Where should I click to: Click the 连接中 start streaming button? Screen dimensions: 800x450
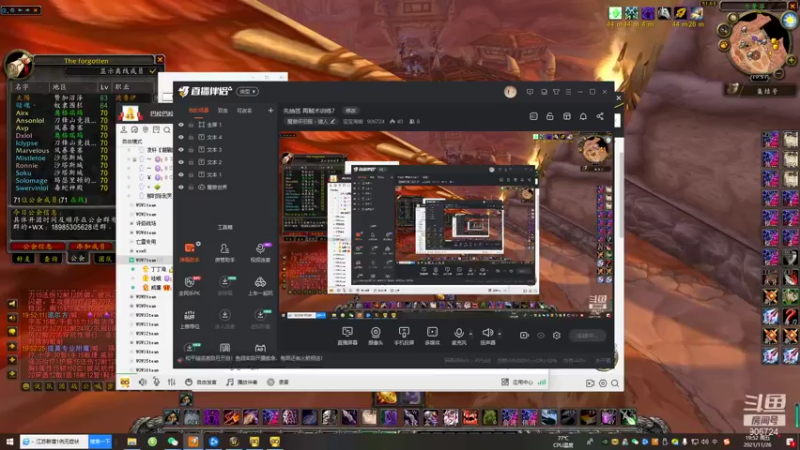tap(587, 335)
